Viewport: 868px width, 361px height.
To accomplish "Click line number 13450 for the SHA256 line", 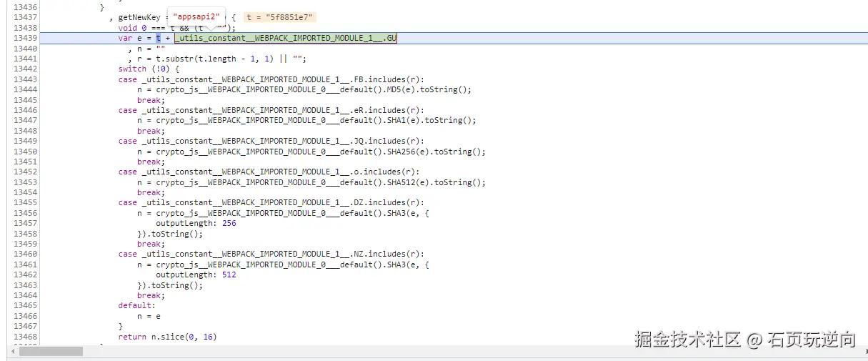I will click(26, 151).
